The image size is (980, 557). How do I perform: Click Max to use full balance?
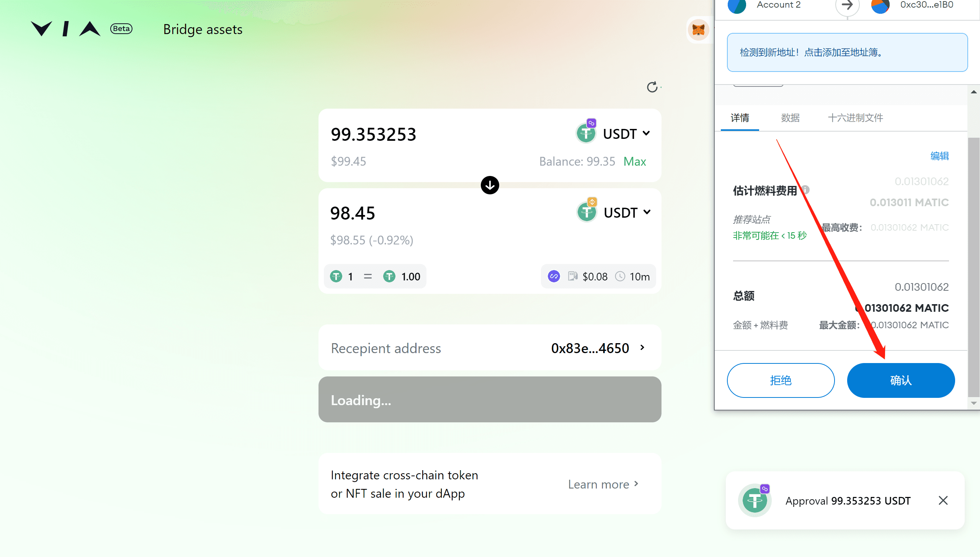tap(635, 161)
